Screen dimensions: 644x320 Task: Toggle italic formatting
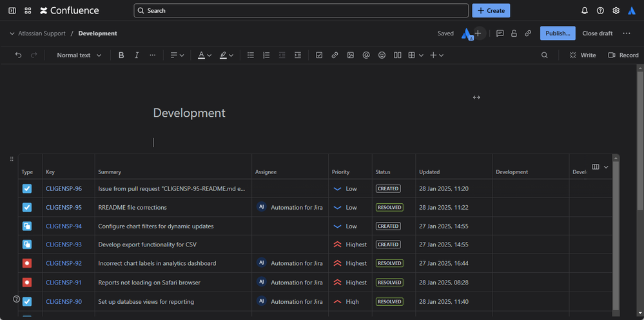click(137, 55)
